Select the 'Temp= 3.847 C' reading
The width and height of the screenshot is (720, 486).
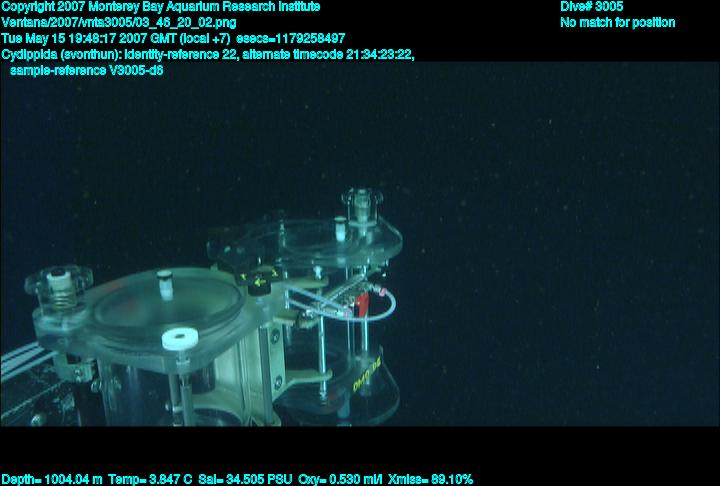(150, 480)
